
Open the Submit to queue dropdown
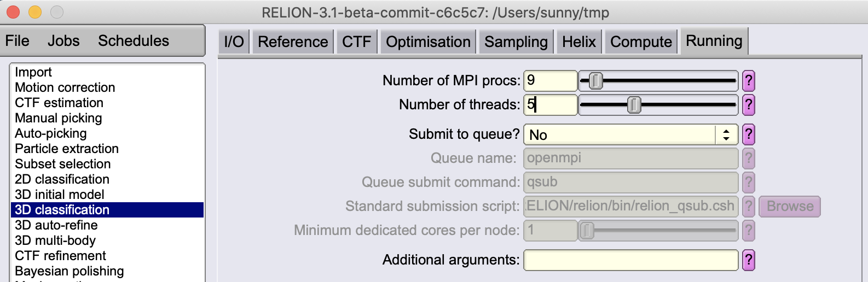pyautogui.click(x=631, y=134)
